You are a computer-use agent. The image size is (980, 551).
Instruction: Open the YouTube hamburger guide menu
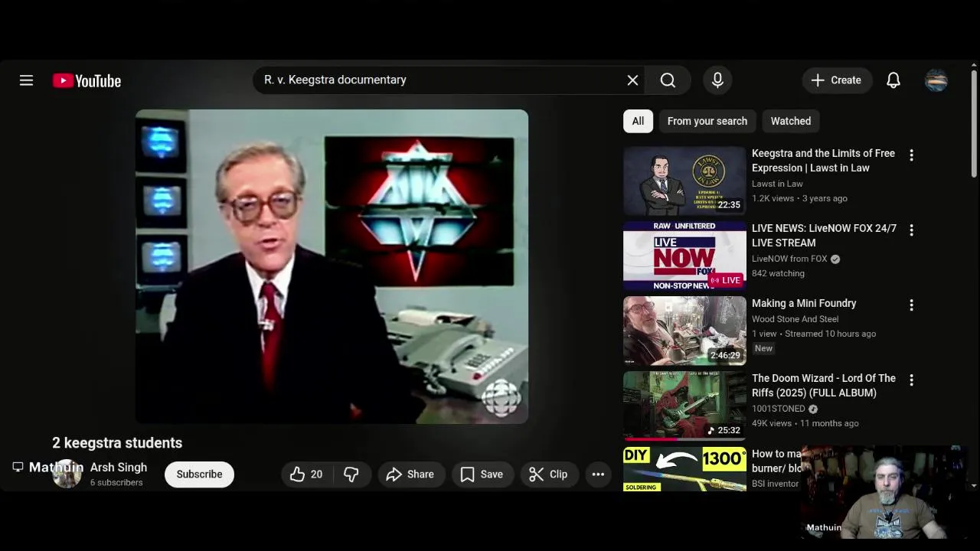pyautogui.click(x=26, y=80)
